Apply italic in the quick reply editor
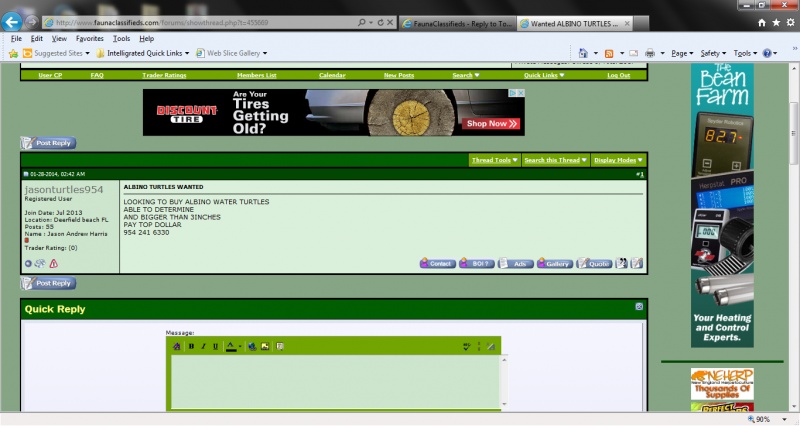Screen dimensions: 800x426 (203, 346)
